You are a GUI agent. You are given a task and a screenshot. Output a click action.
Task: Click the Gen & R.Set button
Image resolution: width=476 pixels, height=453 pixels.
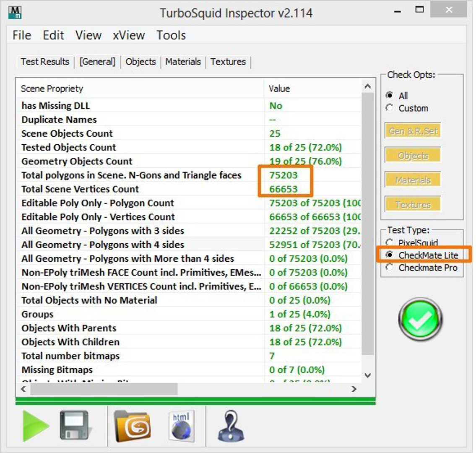pyautogui.click(x=413, y=131)
